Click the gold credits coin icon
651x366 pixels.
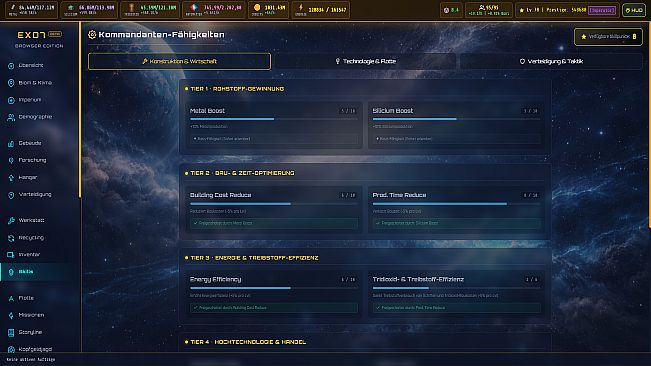(x=257, y=7)
